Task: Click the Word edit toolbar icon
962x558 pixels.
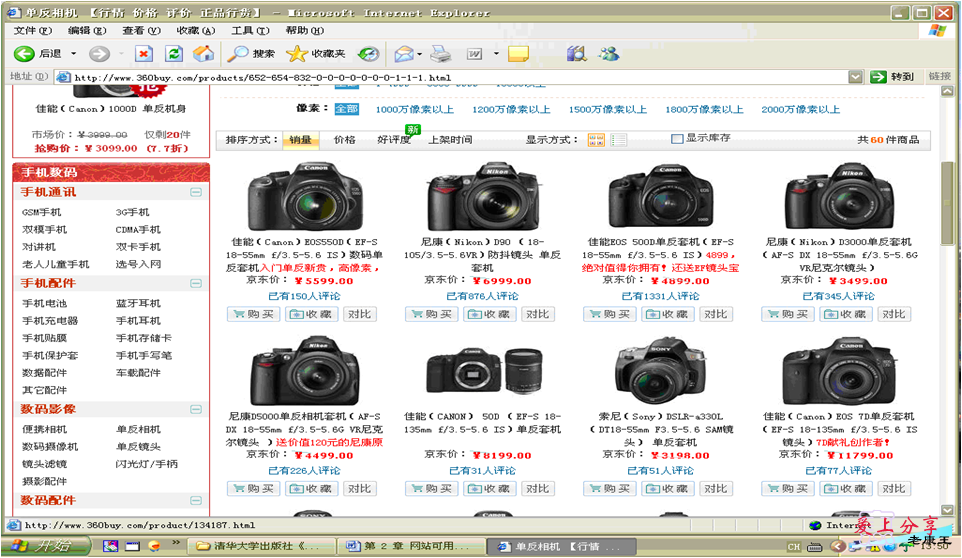Action: [x=474, y=54]
